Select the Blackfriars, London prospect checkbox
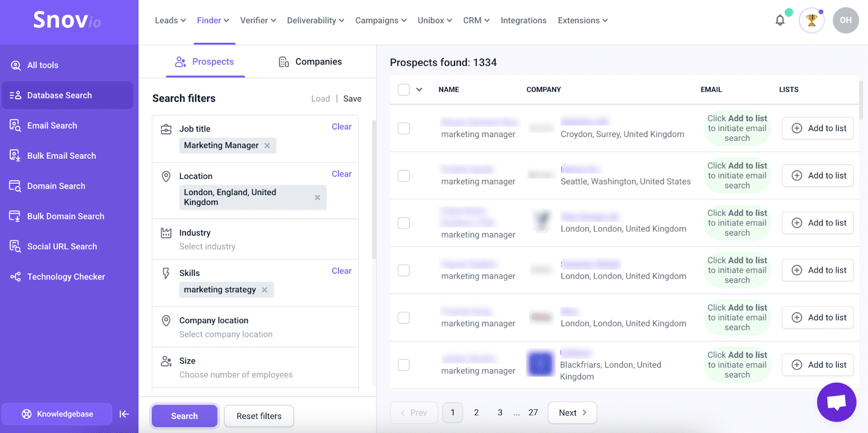The image size is (868, 433). (x=404, y=365)
